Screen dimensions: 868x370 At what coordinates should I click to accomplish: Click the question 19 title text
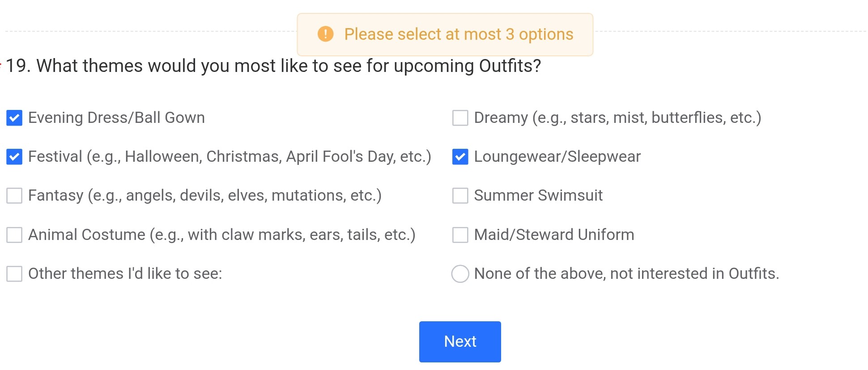[273, 66]
